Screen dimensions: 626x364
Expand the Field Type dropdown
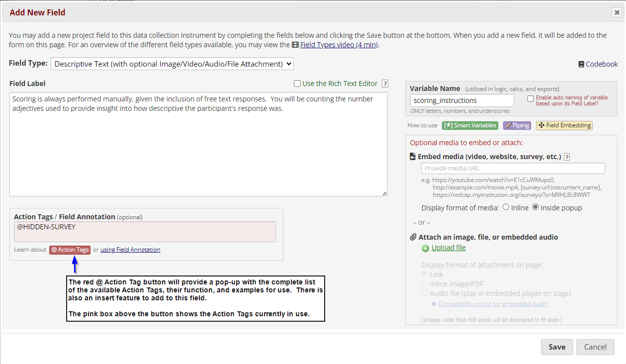point(172,64)
